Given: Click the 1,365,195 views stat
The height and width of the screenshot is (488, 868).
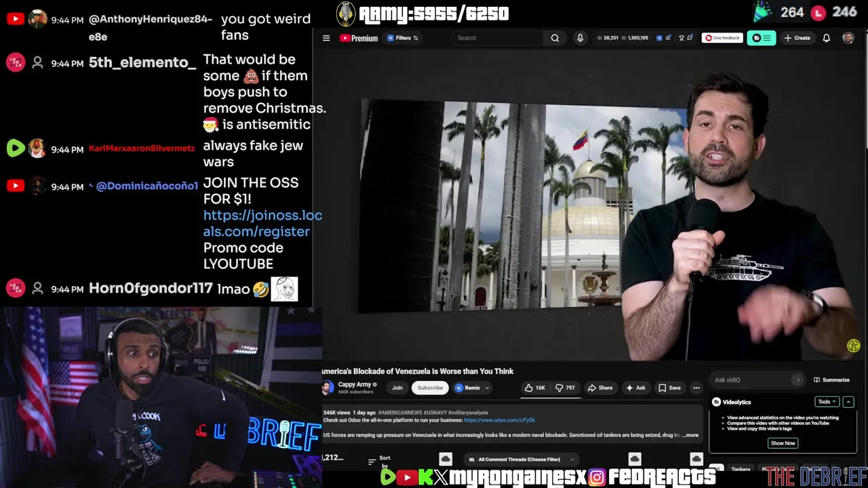Looking at the screenshot, I should click(x=634, y=38).
